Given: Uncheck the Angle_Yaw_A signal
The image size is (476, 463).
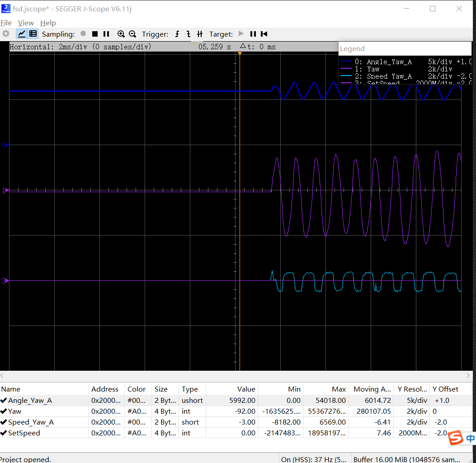Looking at the screenshot, I should coord(4,401).
